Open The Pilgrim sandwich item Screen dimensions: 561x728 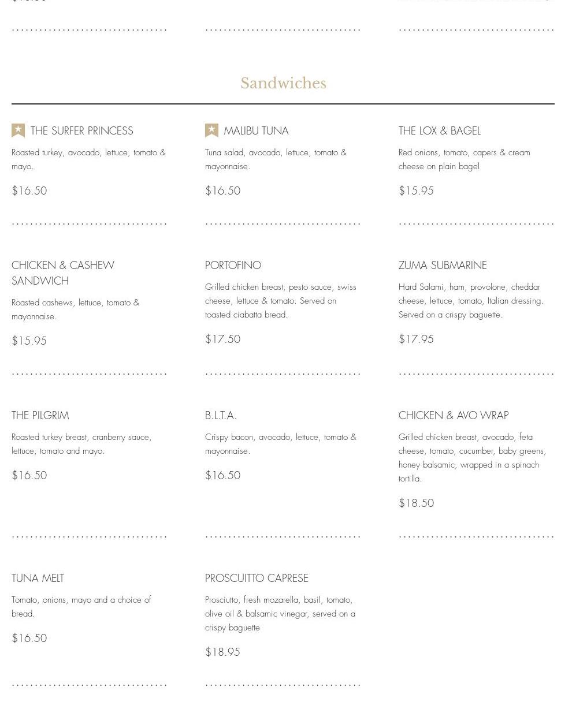click(40, 416)
